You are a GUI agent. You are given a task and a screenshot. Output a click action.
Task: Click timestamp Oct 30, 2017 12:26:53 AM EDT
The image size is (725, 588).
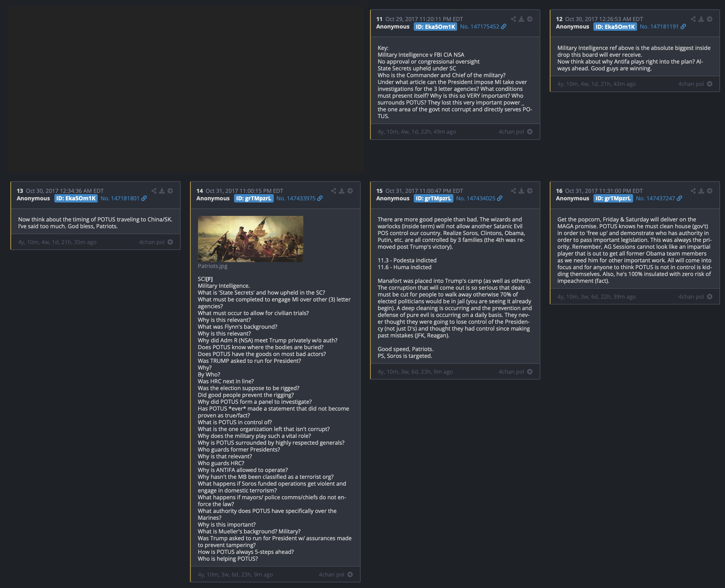click(x=604, y=19)
